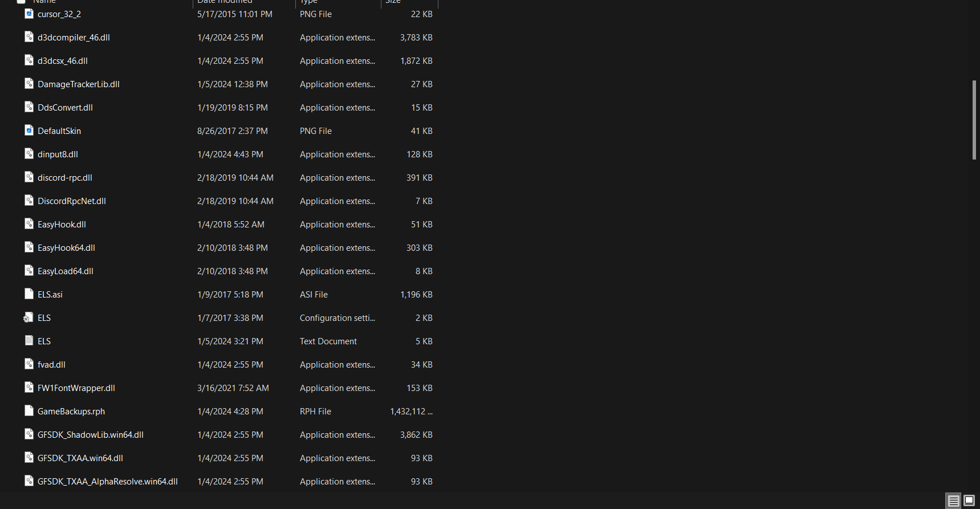Select GFSDK_TXAA_AlphaResolve.win64.dll file
This screenshot has height=509, width=980.
108,481
